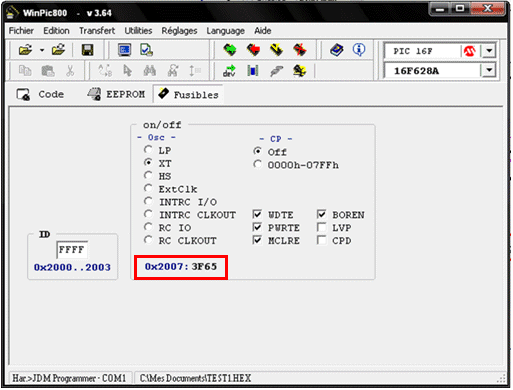
Task: Program the chip with red arrow icon
Action: [253, 50]
